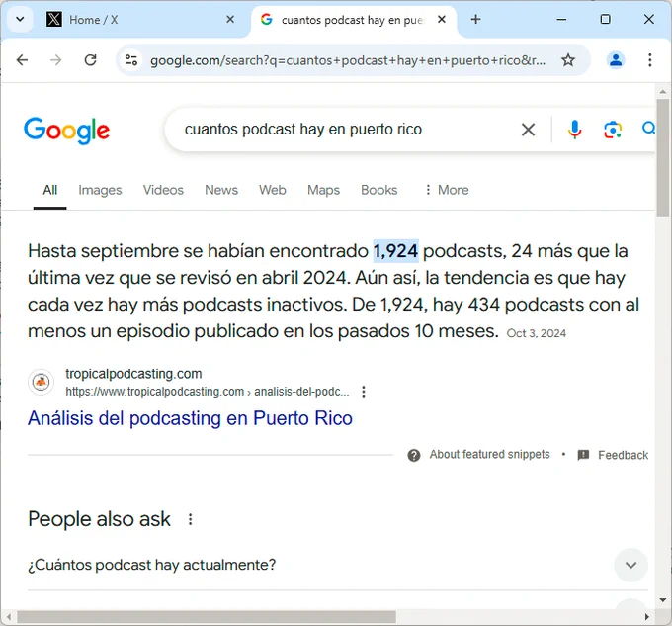Open result options three-dot menu beside URL
The width and height of the screenshot is (672, 626).
(x=364, y=392)
